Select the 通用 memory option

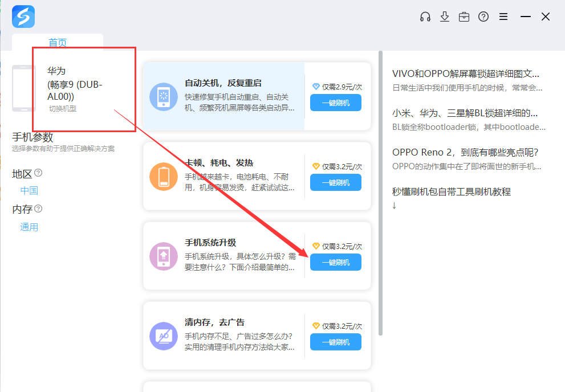[x=29, y=227]
